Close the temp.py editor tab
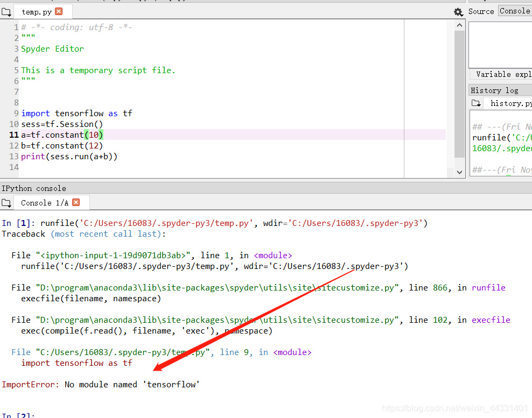The width and height of the screenshot is (532, 418). click(59, 11)
